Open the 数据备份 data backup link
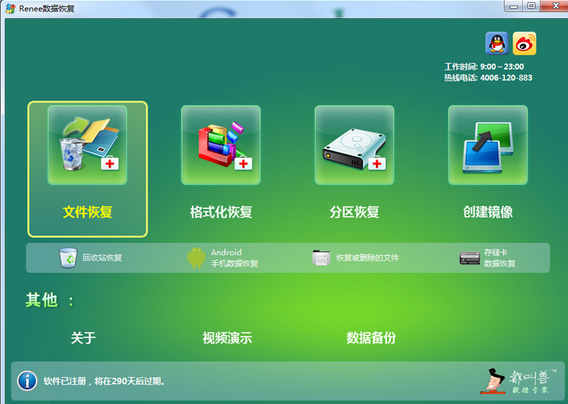This screenshot has height=404, width=568. click(371, 338)
